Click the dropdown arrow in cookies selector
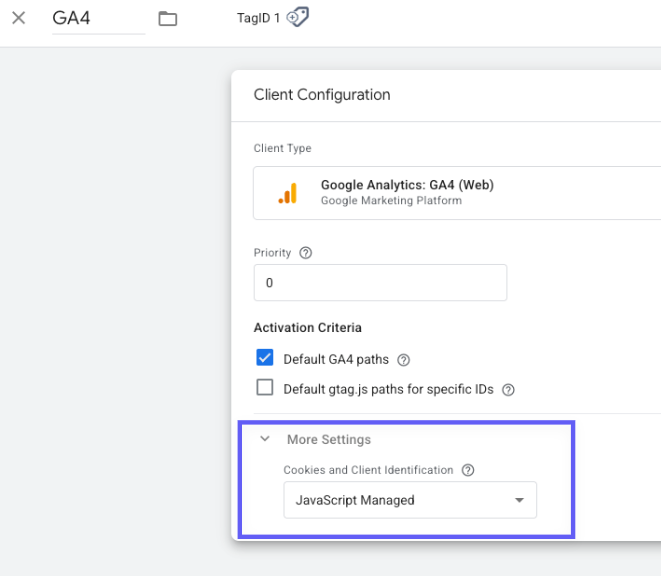Viewport: 661px width, 576px height. pyautogui.click(x=519, y=500)
